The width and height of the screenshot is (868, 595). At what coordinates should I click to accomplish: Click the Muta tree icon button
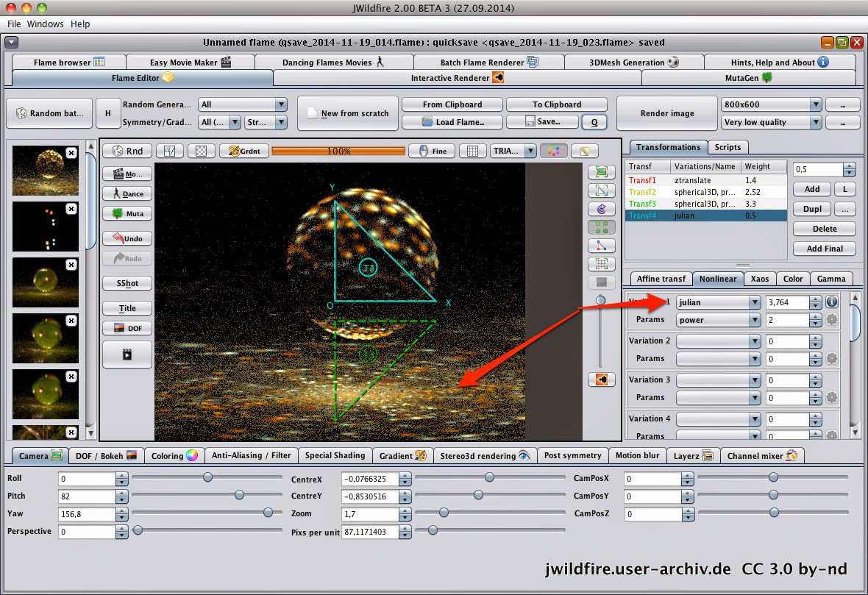[x=127, y=213]
